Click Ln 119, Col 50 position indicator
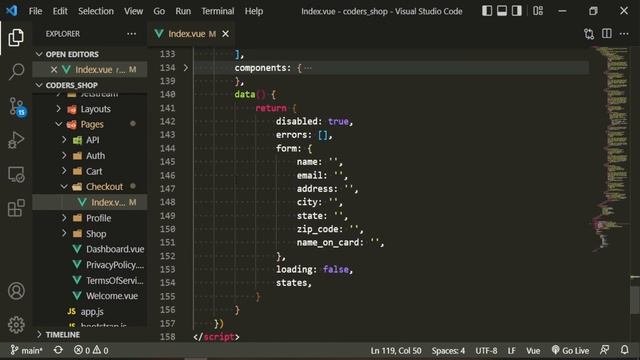Image resolution: width=640 pixels, height=360 pixels. point(396,351)
